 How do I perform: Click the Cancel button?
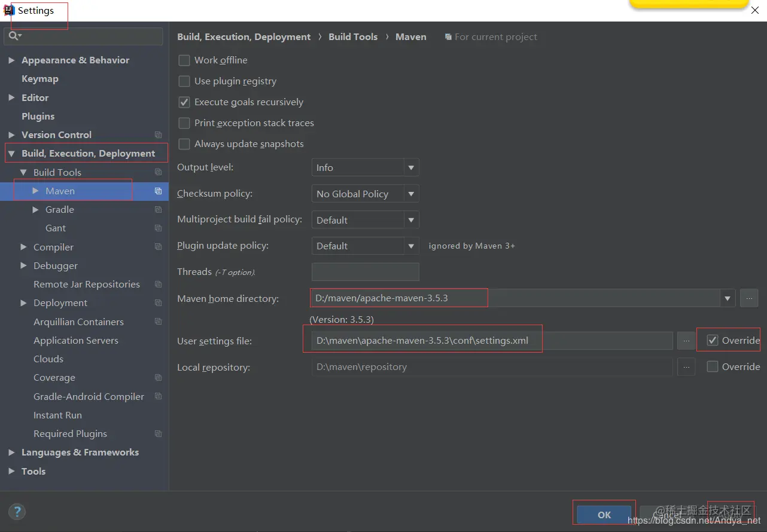[667, 515]
